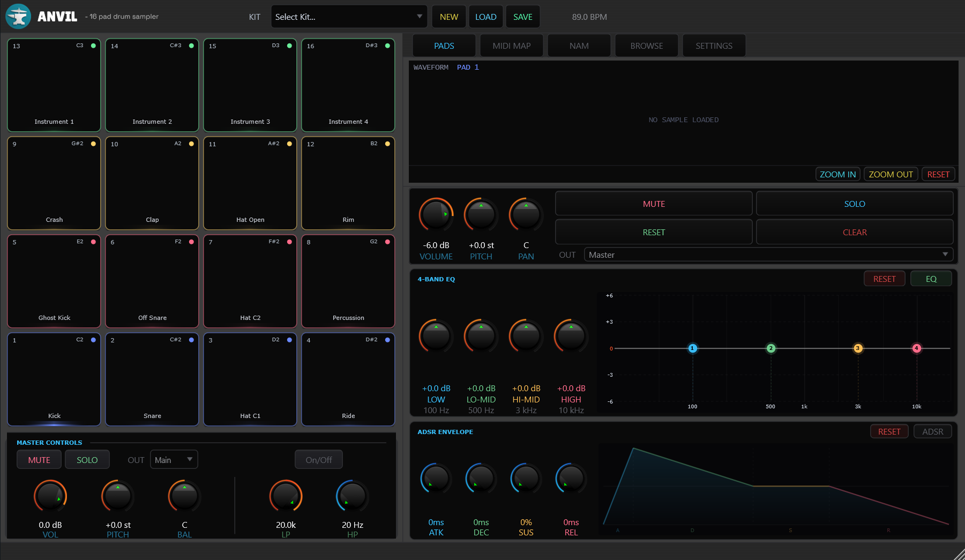Click the master LP filter knob
This screenshot has width=965, height=560.
286,496
